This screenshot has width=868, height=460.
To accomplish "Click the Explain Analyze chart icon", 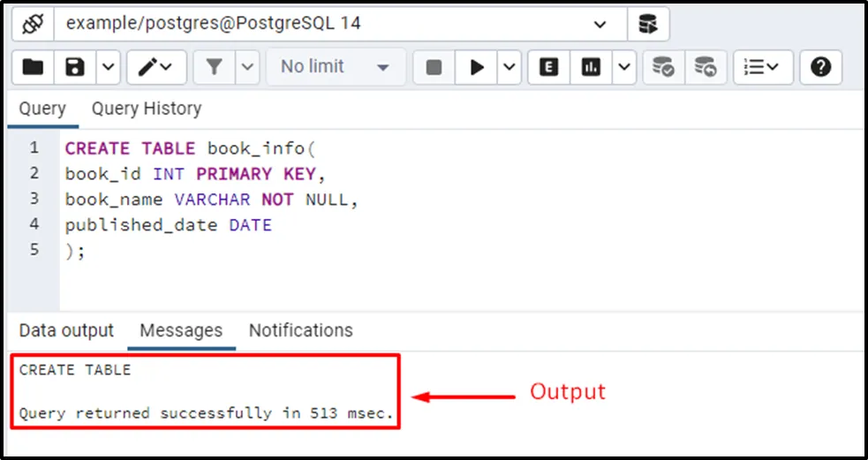I will (591, 67).
